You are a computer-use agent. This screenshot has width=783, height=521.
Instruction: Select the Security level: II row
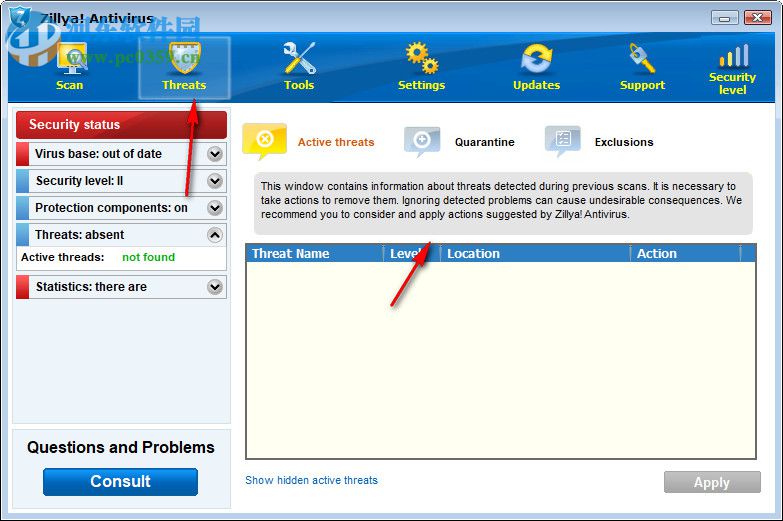tap(121, 181)
